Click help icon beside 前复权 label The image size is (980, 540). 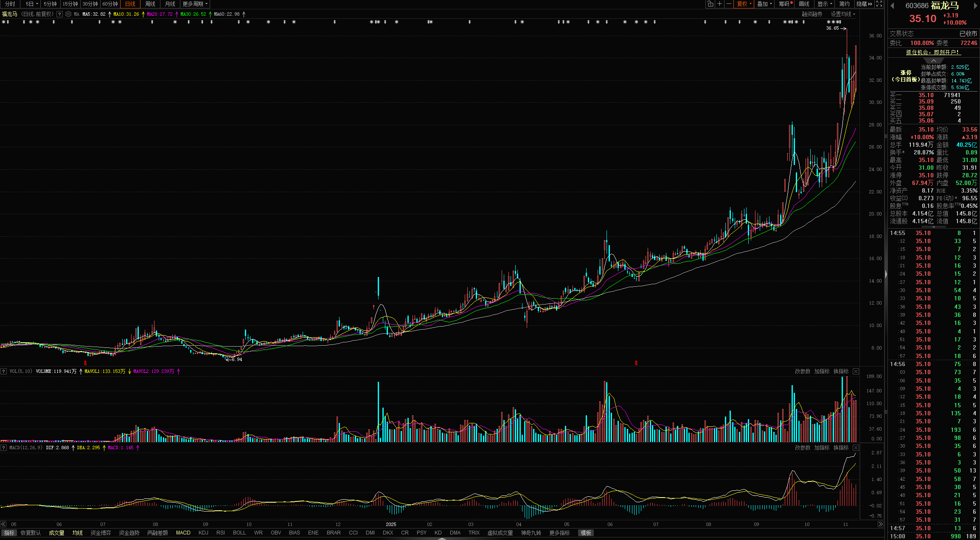(x=59, y=14)
